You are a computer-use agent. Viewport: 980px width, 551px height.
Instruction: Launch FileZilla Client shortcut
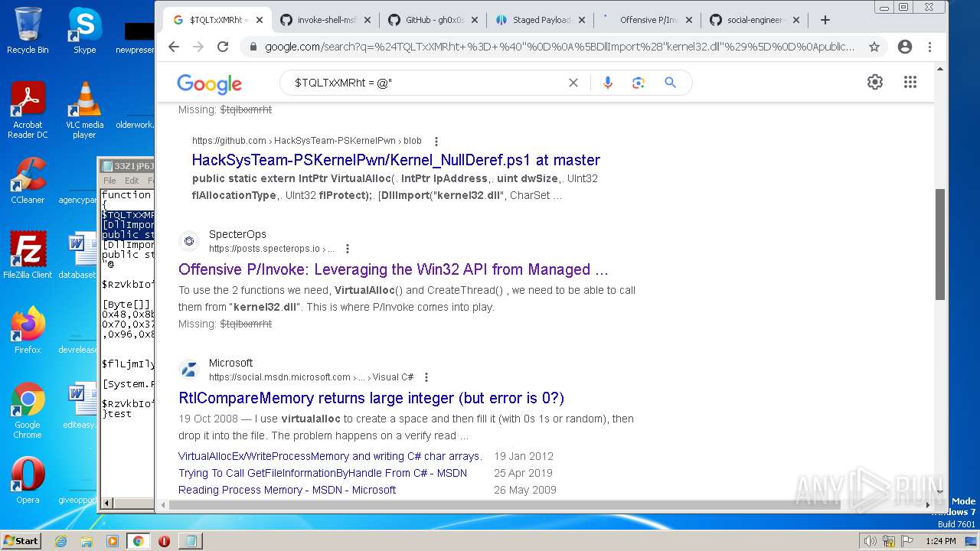pyautogui.click(x=28, y=256)
